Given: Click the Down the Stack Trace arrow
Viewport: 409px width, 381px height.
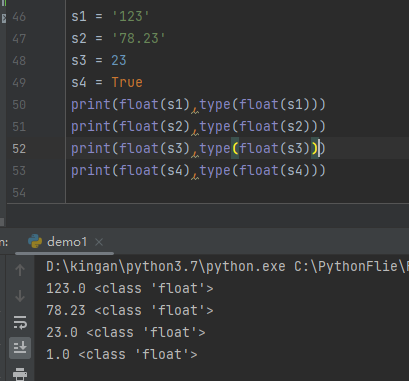Looking at the screenshot, I should (20, 296).
